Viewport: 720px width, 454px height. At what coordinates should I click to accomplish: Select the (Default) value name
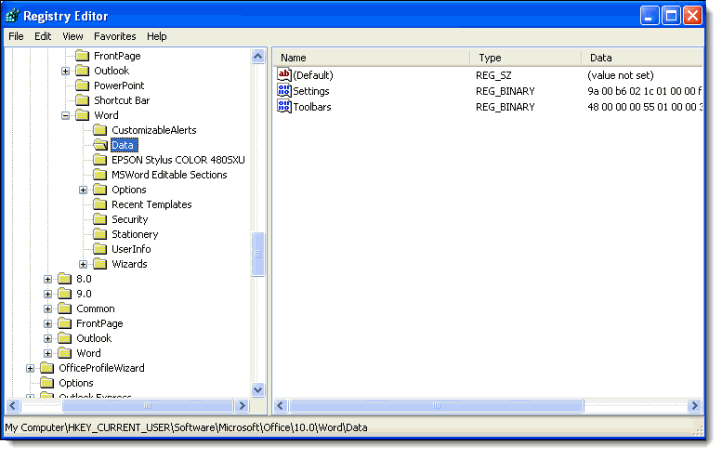pyautogui.click(x=313, y=75)
